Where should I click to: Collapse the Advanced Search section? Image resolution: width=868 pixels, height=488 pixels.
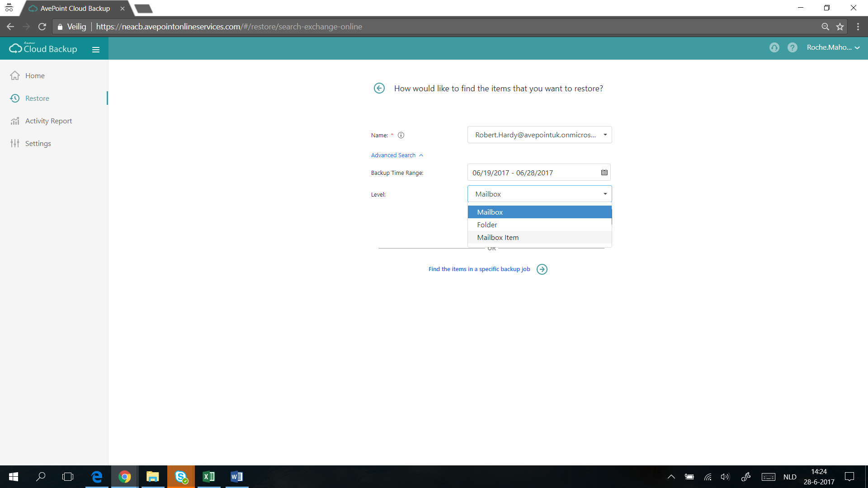click(397, 155)
